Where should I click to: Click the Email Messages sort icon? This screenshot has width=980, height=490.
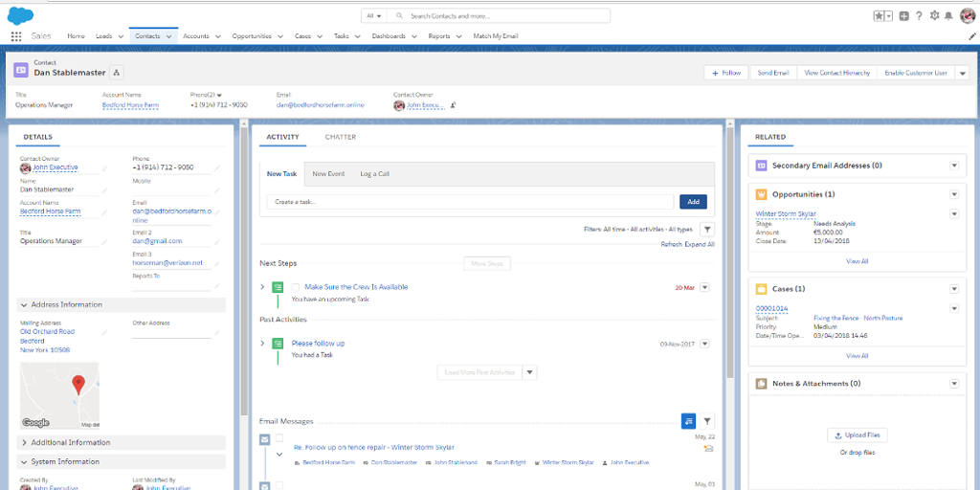coord(688,420)
